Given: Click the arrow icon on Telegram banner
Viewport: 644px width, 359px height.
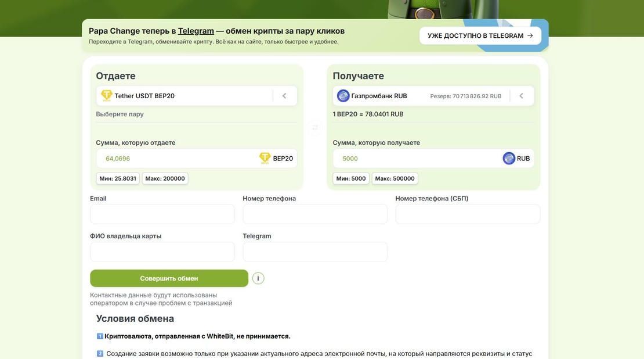Looking at the screenshot, I should pos(530,35).
